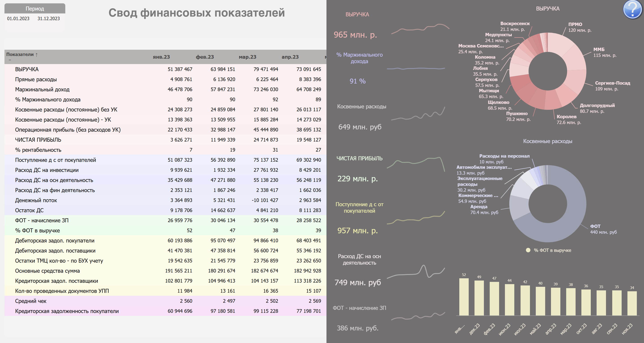Select the Мытищи label in revenue donut
The image size is (644, 343).
(491, 93)
